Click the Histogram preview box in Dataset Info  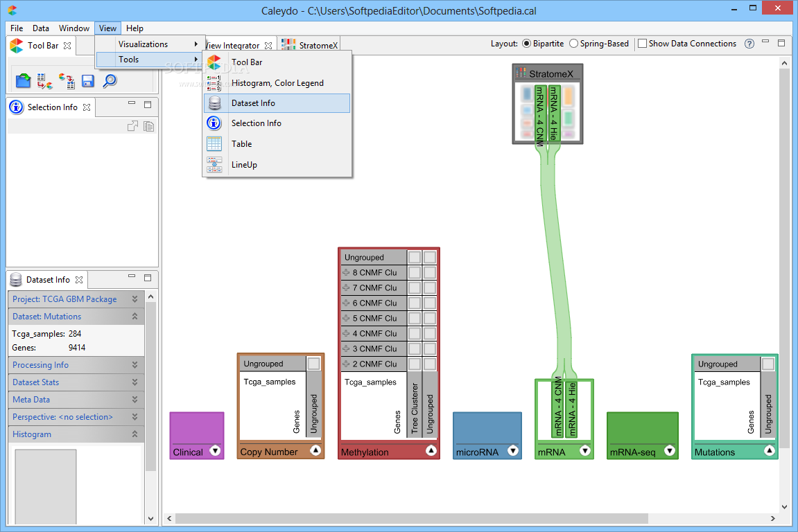45,487
